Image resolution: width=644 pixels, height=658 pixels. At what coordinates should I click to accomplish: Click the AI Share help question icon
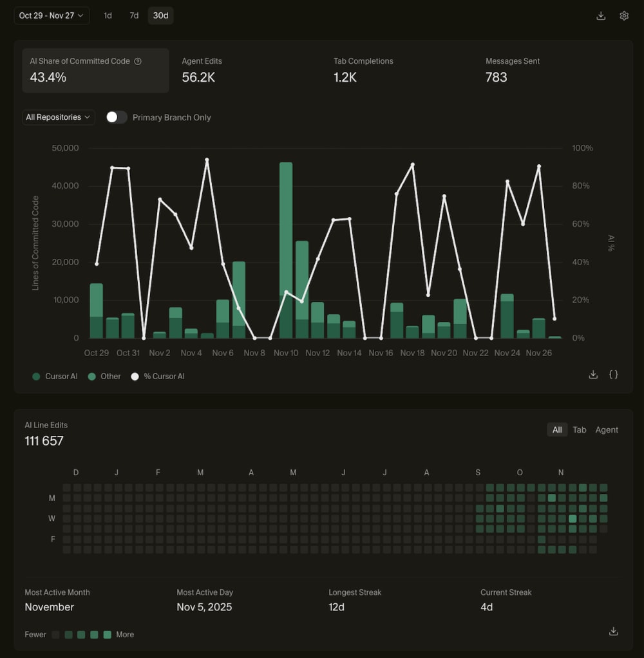pyautogui.click(x=138, y=61)
